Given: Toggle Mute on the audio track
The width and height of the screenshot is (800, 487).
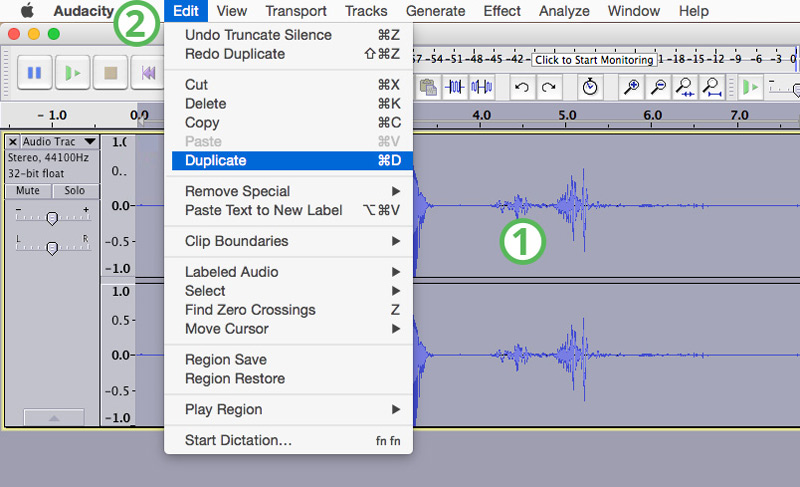Looking at the screenshot, I should tap(28, 190).
